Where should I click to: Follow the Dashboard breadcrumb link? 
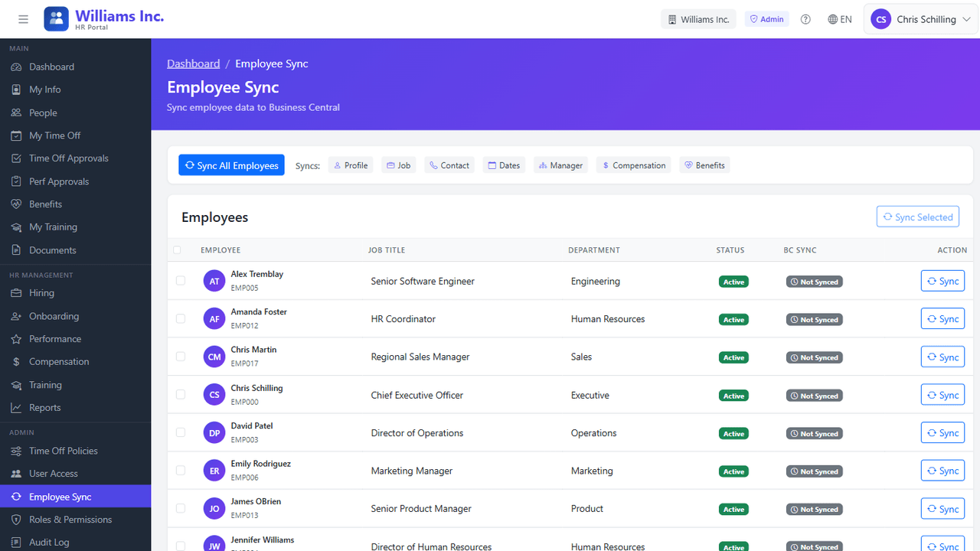pyautogui.click(x=194, y=64)
